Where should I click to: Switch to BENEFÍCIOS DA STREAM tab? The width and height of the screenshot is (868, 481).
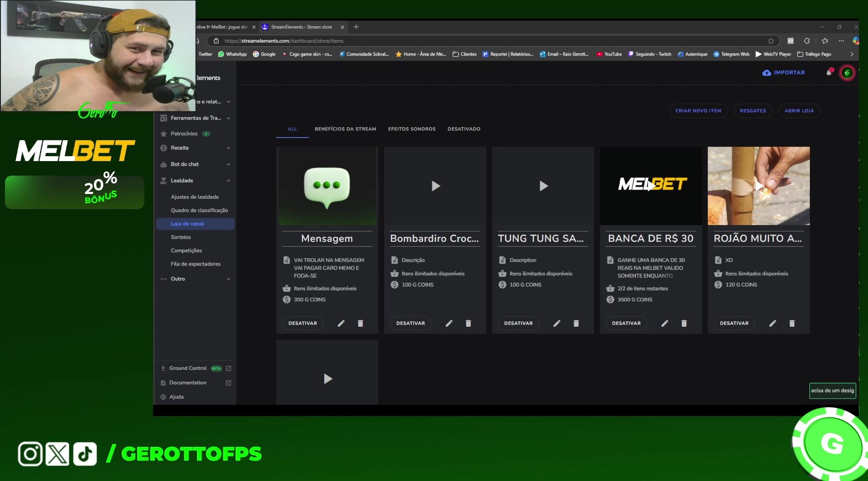pos(345,129)
